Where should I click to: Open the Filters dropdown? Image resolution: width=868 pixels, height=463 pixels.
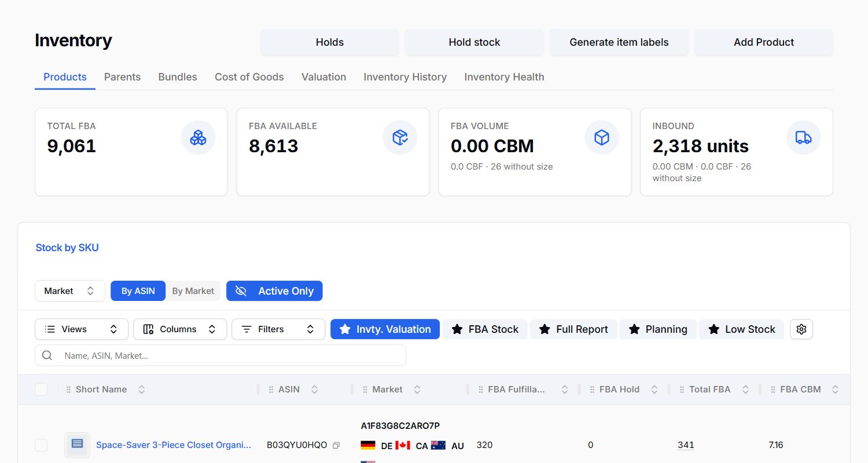tap(278, 329)
